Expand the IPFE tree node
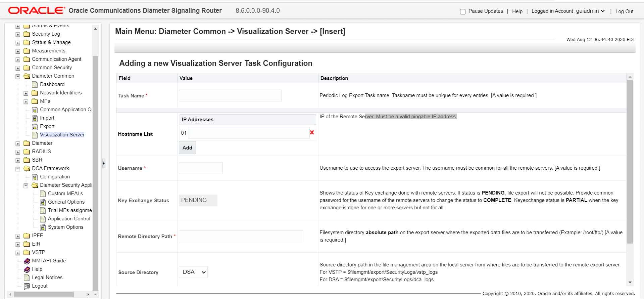The height and width of the screenshot is (299, 644). [x=18, y=236]
